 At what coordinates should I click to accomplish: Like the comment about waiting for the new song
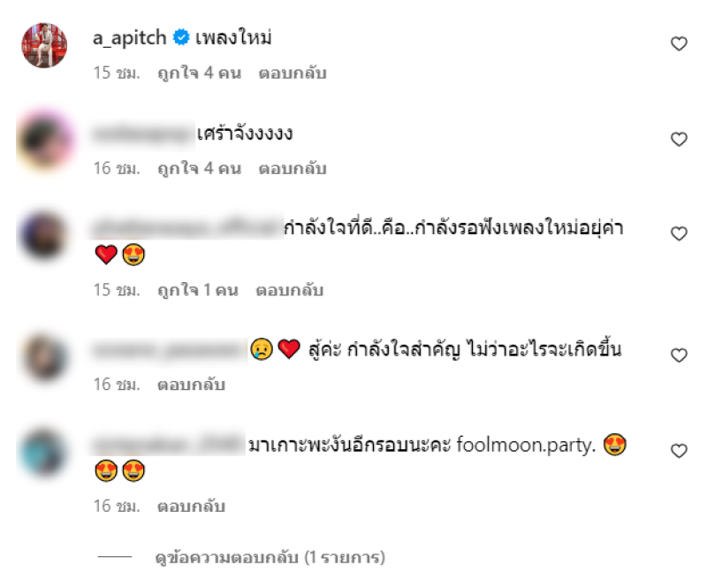(x=679, y=233)
